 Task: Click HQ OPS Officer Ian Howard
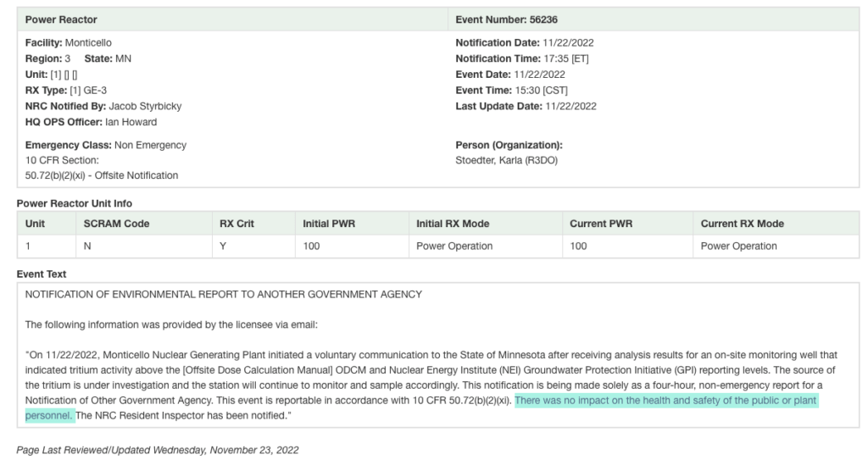click(91, 122)
